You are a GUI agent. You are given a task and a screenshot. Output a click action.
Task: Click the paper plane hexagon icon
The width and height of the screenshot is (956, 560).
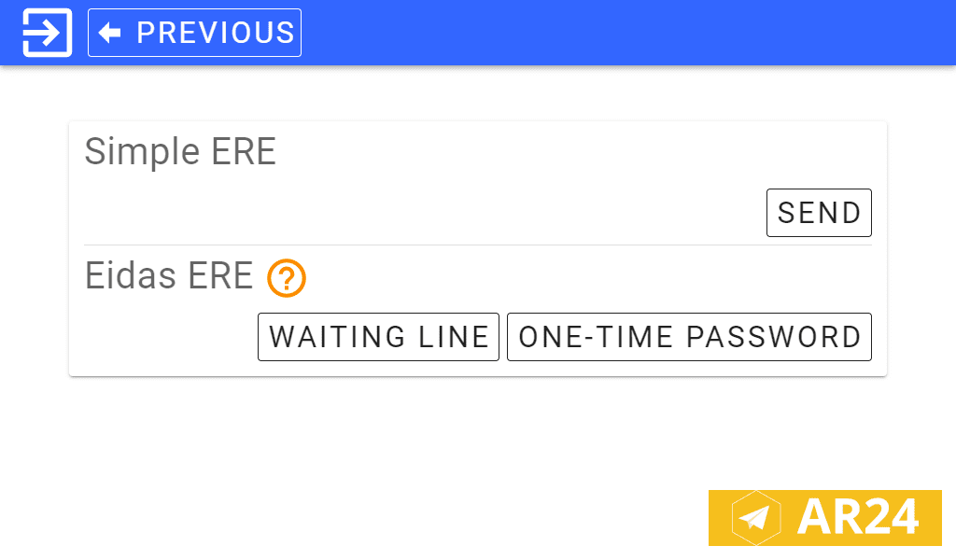755,517
